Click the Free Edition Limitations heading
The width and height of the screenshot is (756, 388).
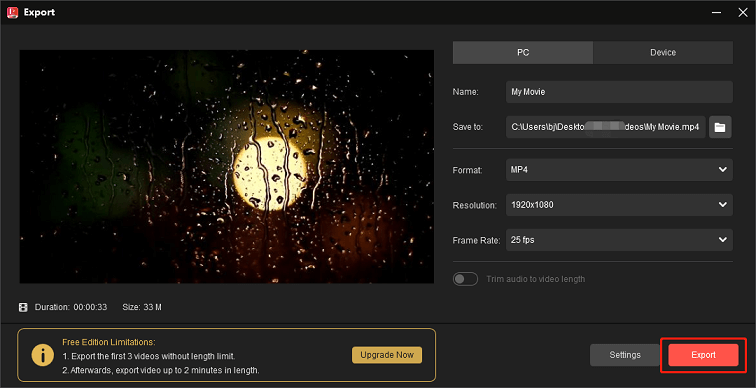point(109,342)
